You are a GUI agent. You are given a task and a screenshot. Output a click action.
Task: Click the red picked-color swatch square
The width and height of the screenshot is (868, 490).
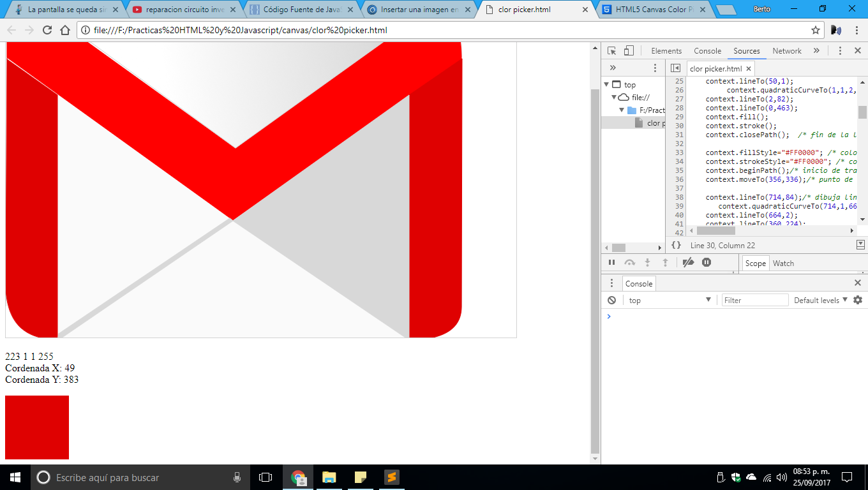37,427
